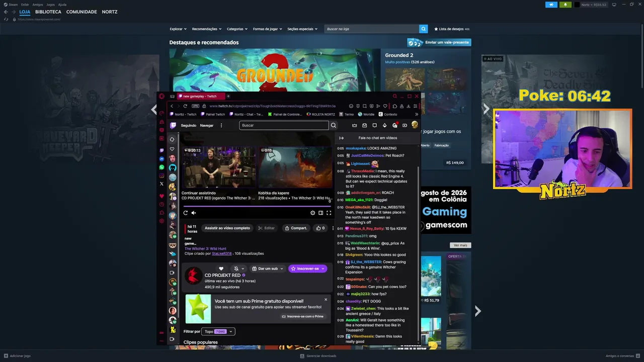
Task: Expand Steam 'Explorar' store menu
Action: (178, 29)
